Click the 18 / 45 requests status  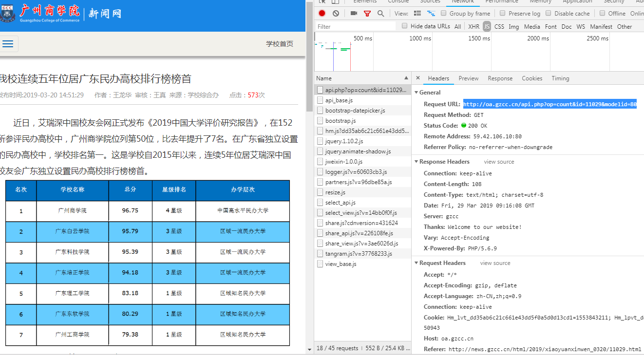[338, 348]
